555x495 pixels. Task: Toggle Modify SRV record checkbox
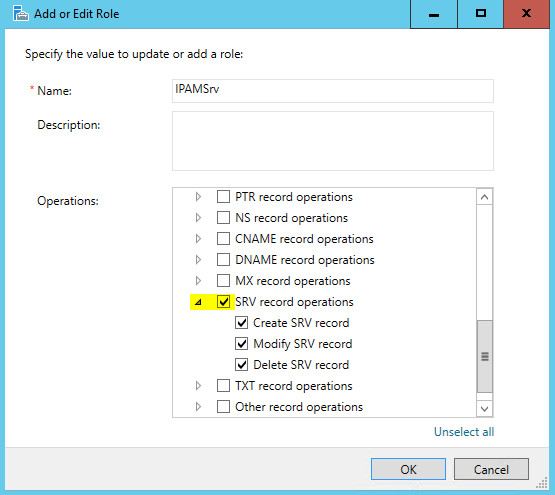pos(242,343)
